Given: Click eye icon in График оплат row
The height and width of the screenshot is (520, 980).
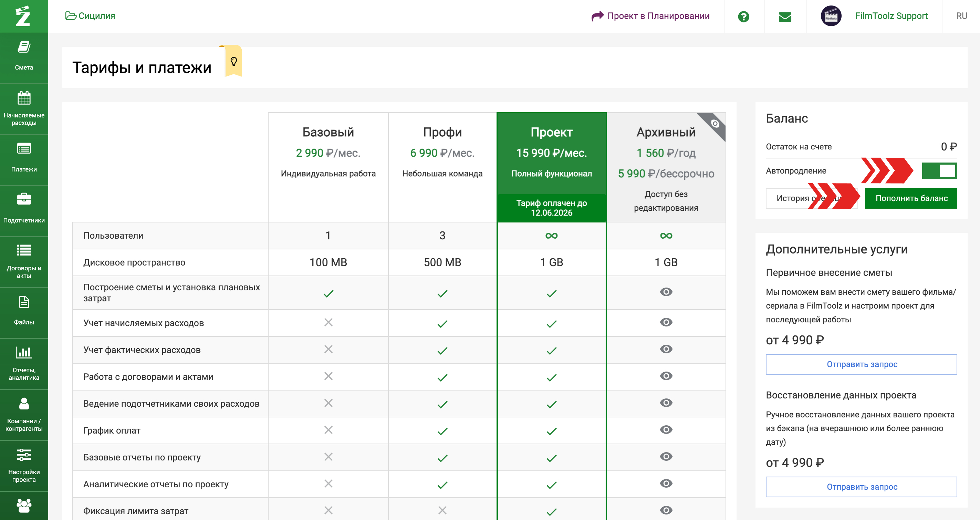Looking at the screenshot, I should click(x=666, y=430).
